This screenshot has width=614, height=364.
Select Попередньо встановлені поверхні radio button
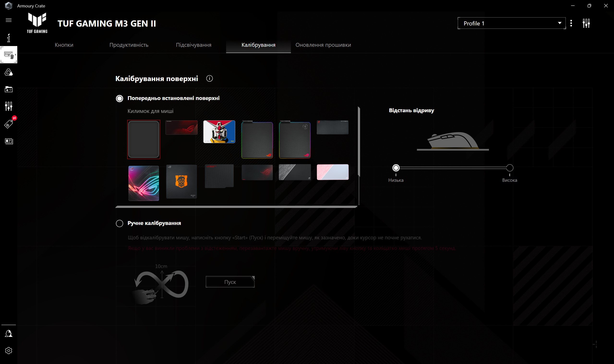[120, 98]
